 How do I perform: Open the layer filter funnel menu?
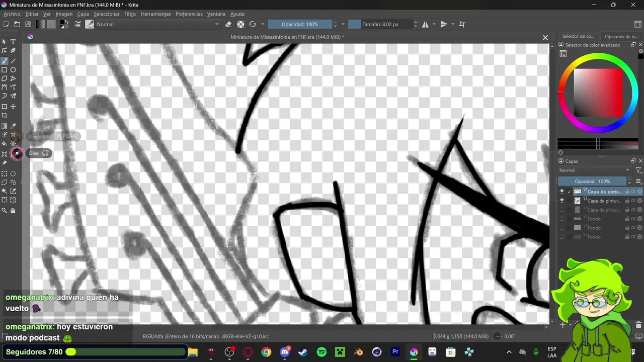coord(639,170)
